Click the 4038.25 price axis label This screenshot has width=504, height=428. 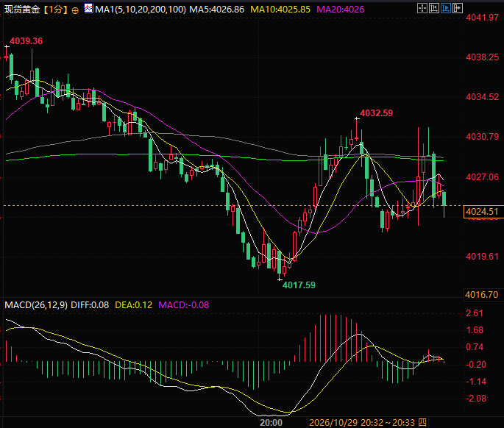482,57
